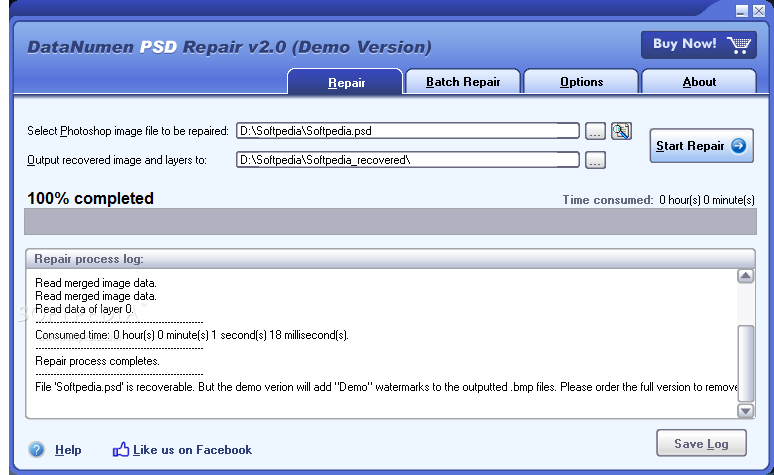
Task: Click 'Read data of layer 0.' line
Action: click(84, 309)
